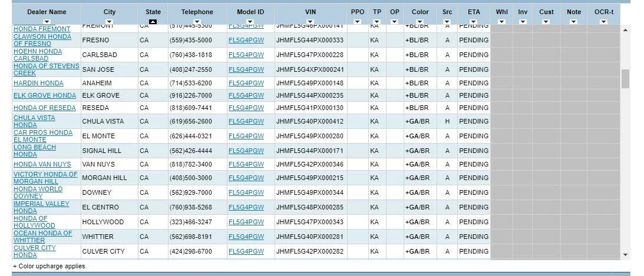The image size is (644, 276).
Task: Open the Src column filter dropdown
Action: [447, 22]
